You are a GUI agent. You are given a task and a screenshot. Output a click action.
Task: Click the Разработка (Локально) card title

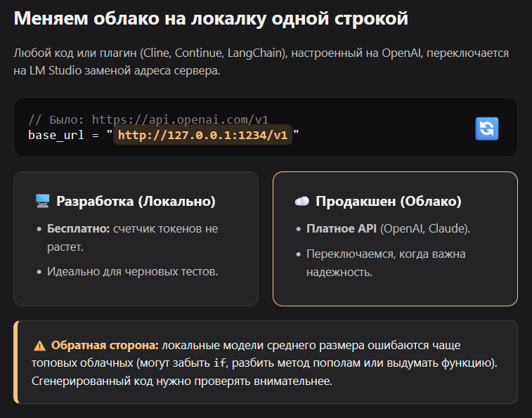tap(136, 201)
